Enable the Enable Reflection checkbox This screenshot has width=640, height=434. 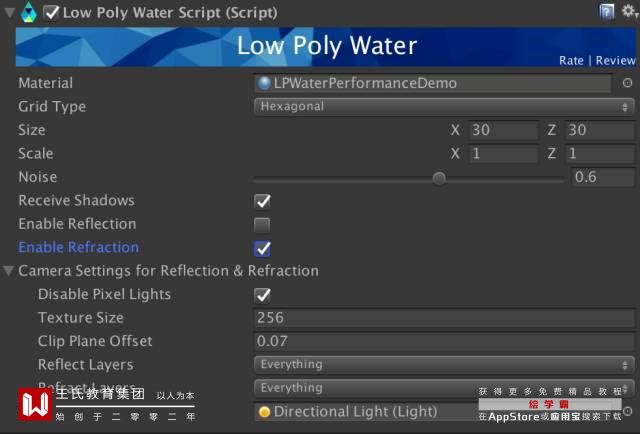pos(262,225)
